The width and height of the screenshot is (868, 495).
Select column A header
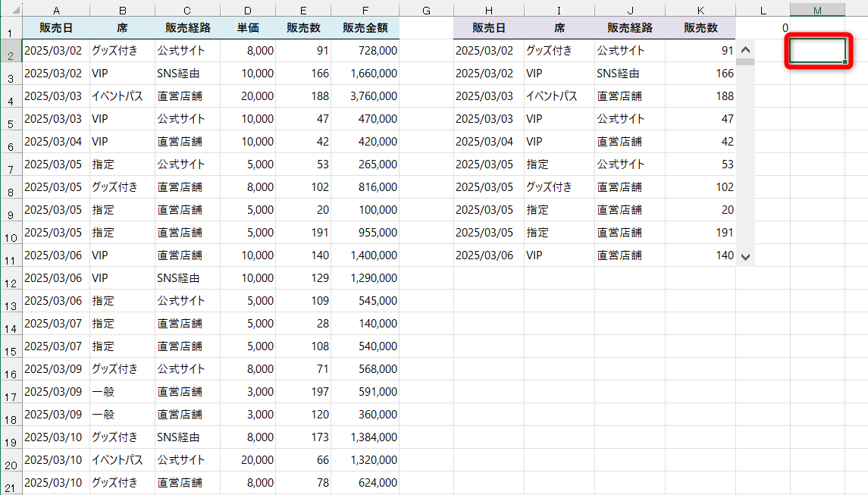pyautogui.click(x=56, y=11)
